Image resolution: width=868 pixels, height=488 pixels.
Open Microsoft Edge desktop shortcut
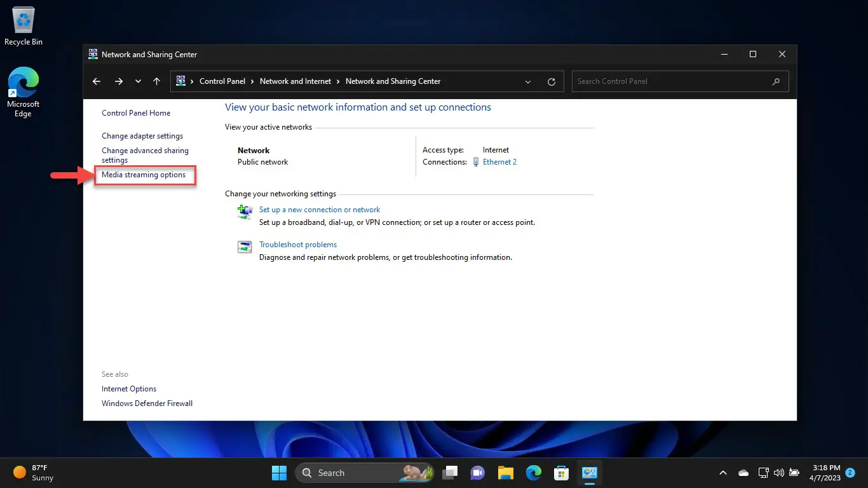pos(24,93)
